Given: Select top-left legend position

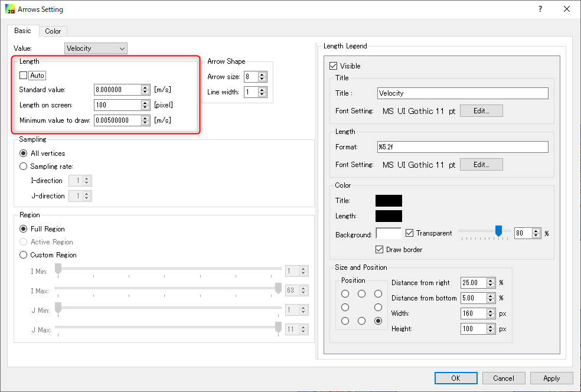Looking at the screenshot, I should click(x=345, y=294).
